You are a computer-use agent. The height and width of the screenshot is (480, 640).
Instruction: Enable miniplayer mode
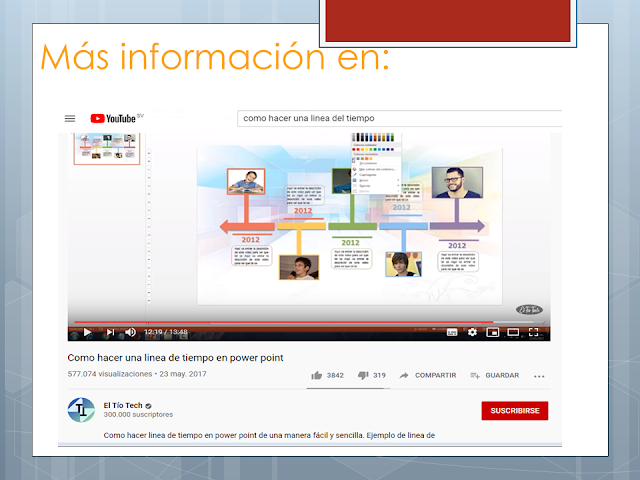[x=493, y=332]
